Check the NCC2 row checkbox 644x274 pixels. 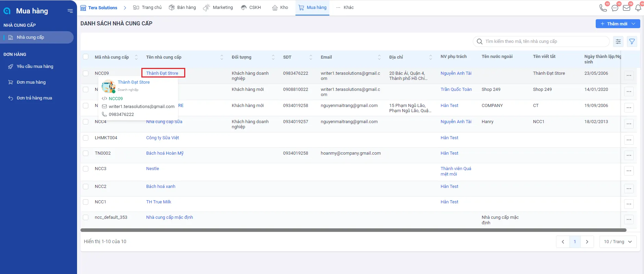point(86,187)
